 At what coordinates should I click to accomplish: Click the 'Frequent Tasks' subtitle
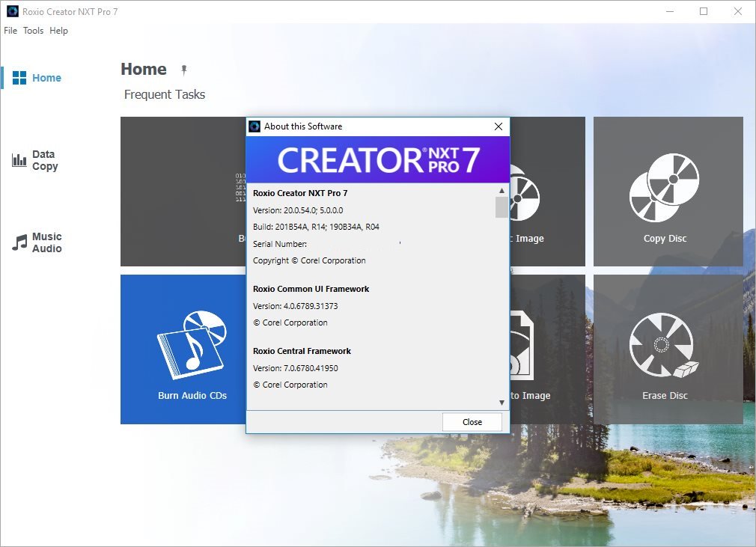tap(165, 94)
